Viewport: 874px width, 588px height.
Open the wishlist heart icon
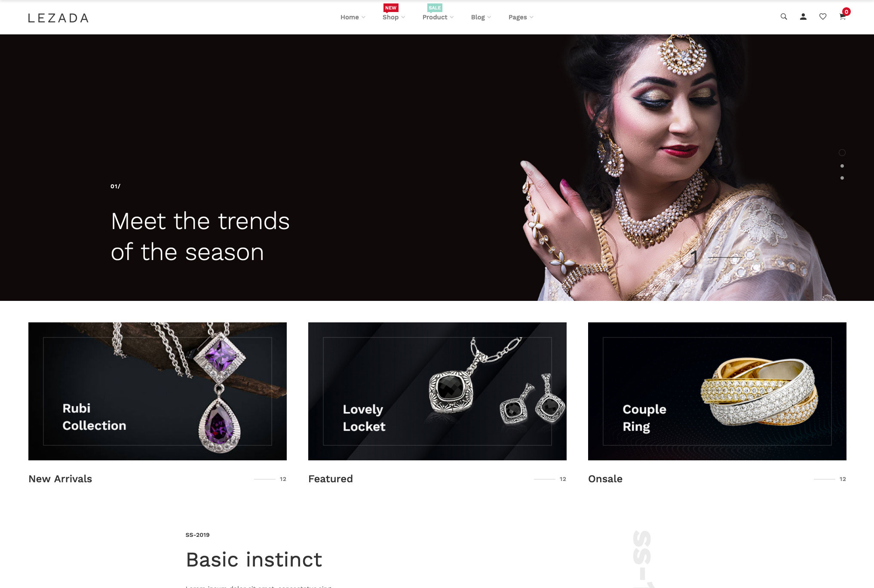point(823,17)
